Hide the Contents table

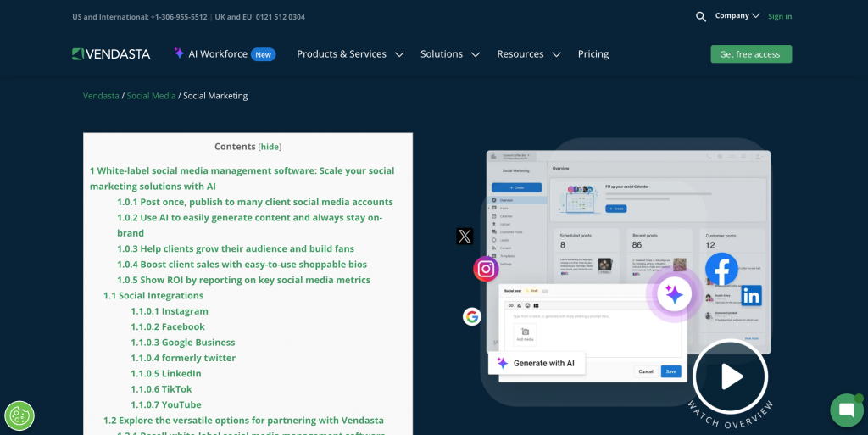coord(270,147)
